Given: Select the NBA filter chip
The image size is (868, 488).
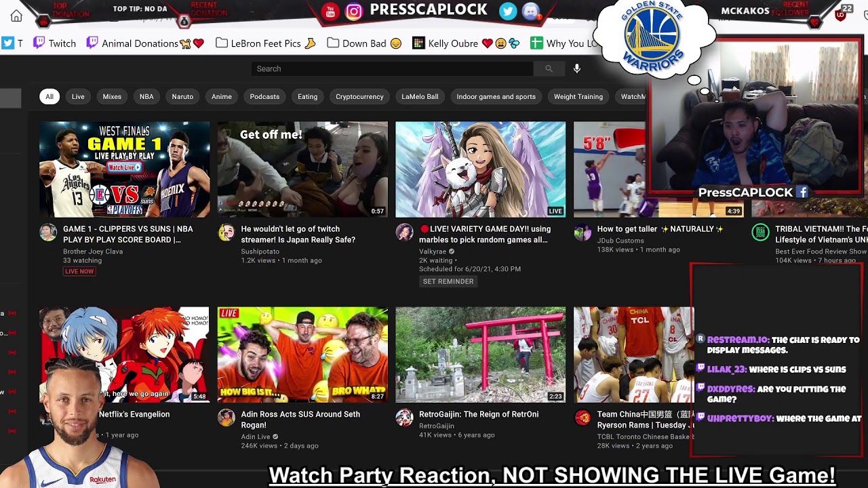Looking at the screenshot, I should 146,97.
